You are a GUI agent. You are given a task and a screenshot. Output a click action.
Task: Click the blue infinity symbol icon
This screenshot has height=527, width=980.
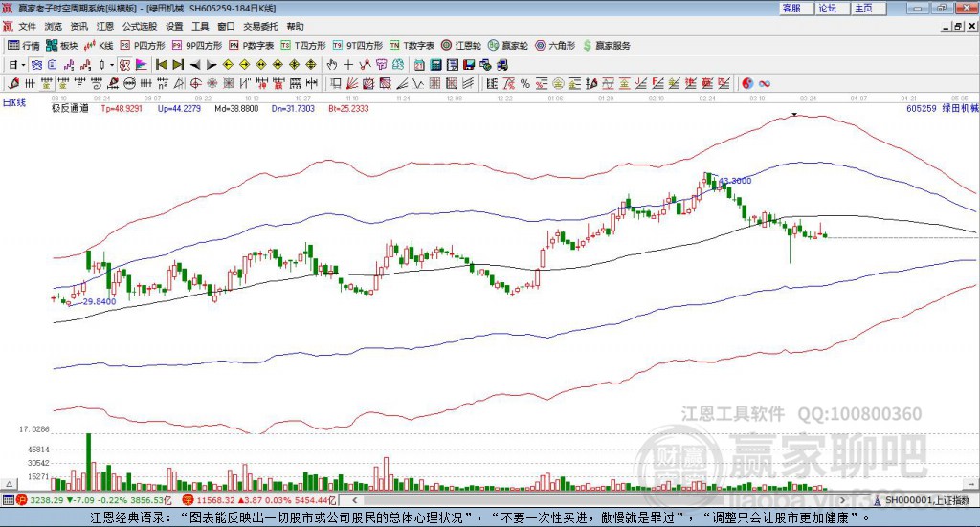[765, 83]
